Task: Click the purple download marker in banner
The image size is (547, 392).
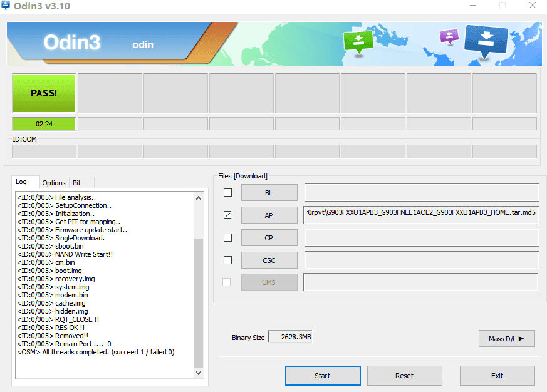Action: (x=449, y=36)
